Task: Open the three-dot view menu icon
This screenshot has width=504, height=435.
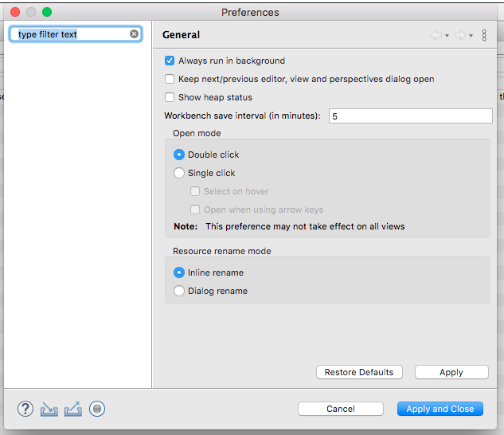Action: point(484,35)
